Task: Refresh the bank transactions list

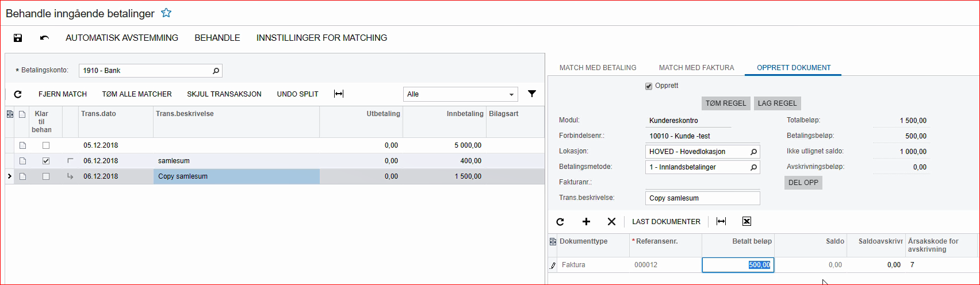Action: 18,94
